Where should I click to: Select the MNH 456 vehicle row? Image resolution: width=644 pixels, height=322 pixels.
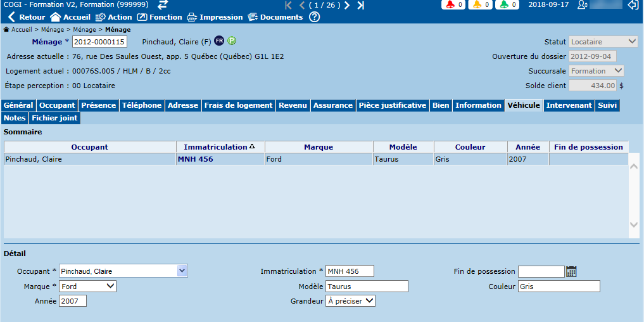pos(195,159)
